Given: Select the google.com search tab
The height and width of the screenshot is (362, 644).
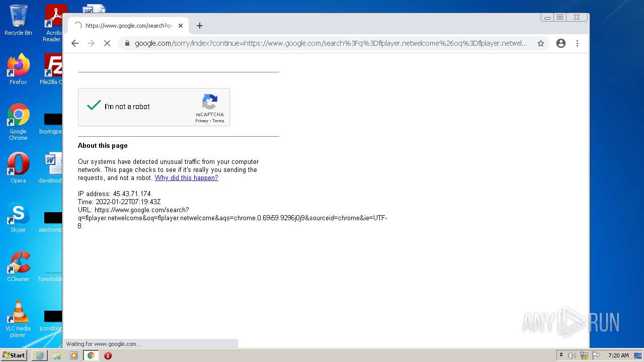Looking at the screenshot, I should pyautogui.click(x=128, y=26).
